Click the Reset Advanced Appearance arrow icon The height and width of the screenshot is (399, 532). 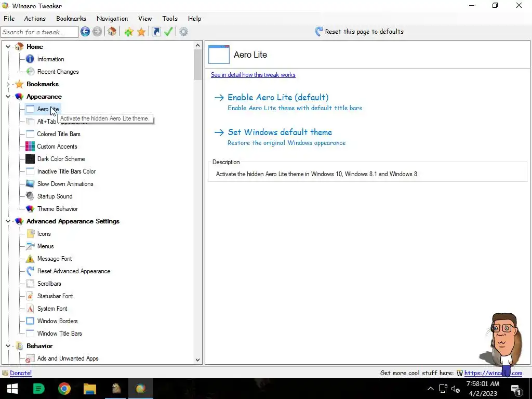[x=30, y=271]
